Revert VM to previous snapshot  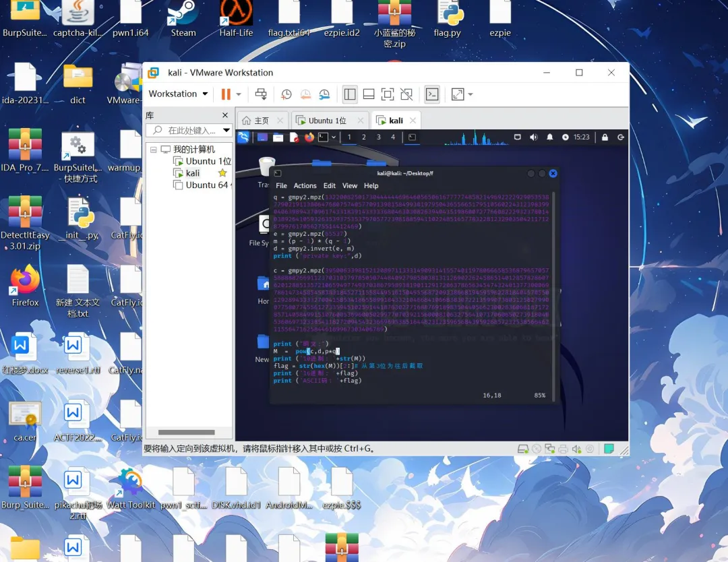pos(305,94)
